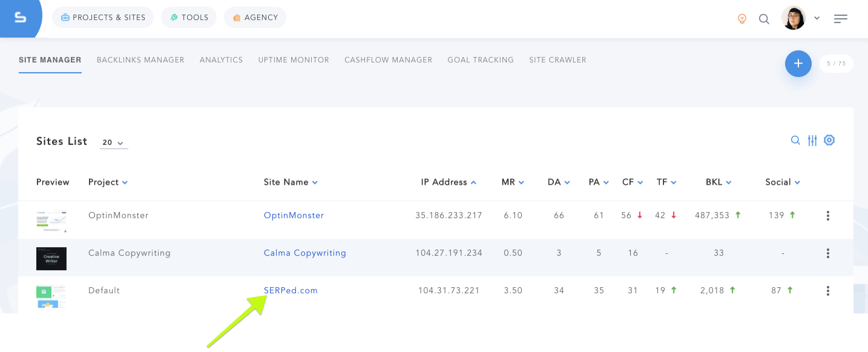868x352 pixels.
Task: Switch to the Analytics tab
Action: tap(221, 60)
